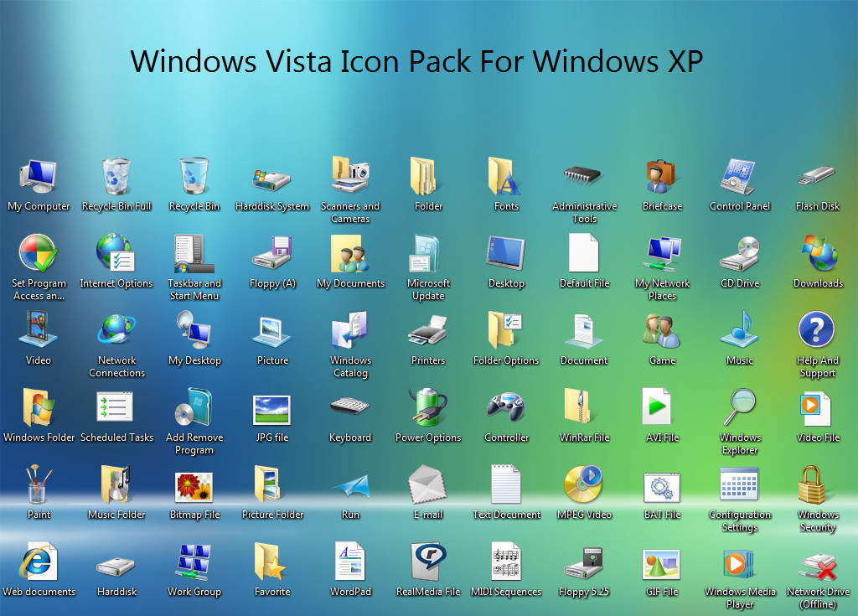Click the Flash Disk icon
The image size is (858, 616).
coord(817,176)
